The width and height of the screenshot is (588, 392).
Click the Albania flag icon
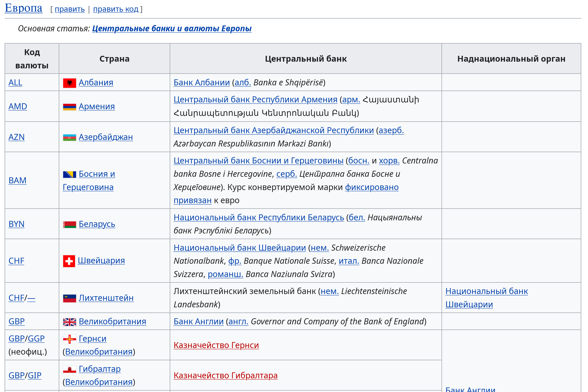click(69, 83)
